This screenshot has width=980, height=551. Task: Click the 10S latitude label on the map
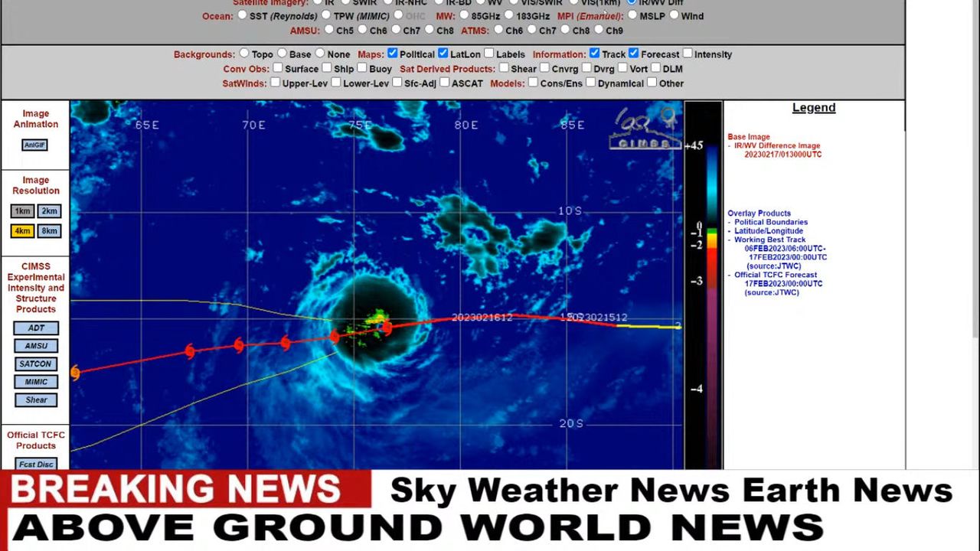(570, 211)
